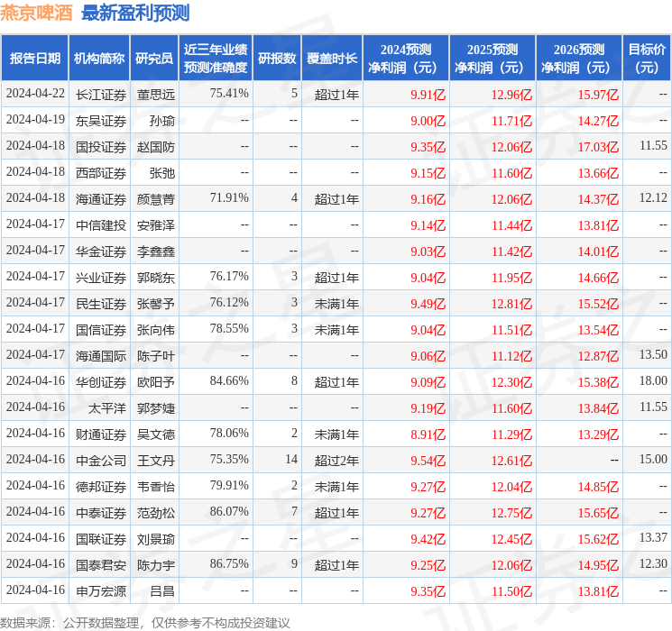Click the 17.03亿 profit forecast
Viewport: 672px width, 631px height.
click(x=598, y=147)
